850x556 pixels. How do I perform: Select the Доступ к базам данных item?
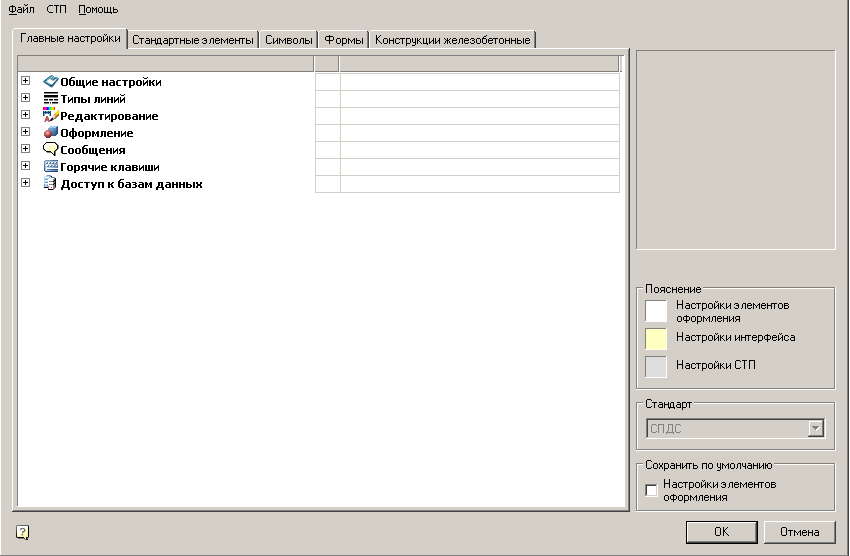click(131, 184)
